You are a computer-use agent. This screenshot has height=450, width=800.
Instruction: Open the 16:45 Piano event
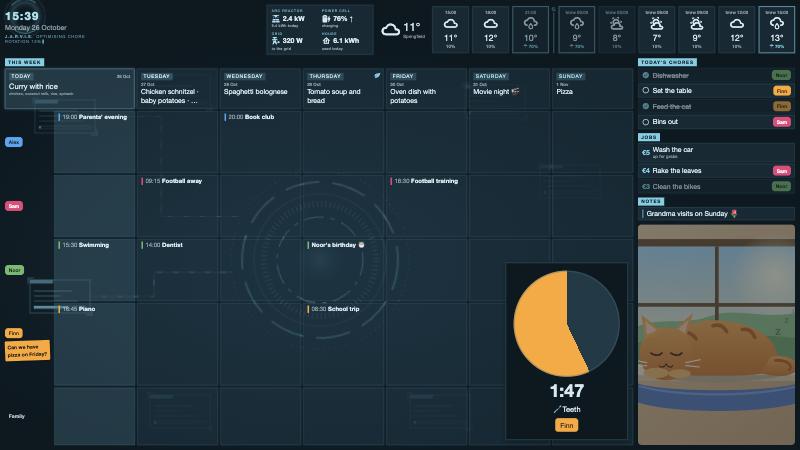[x=77, y=309]
